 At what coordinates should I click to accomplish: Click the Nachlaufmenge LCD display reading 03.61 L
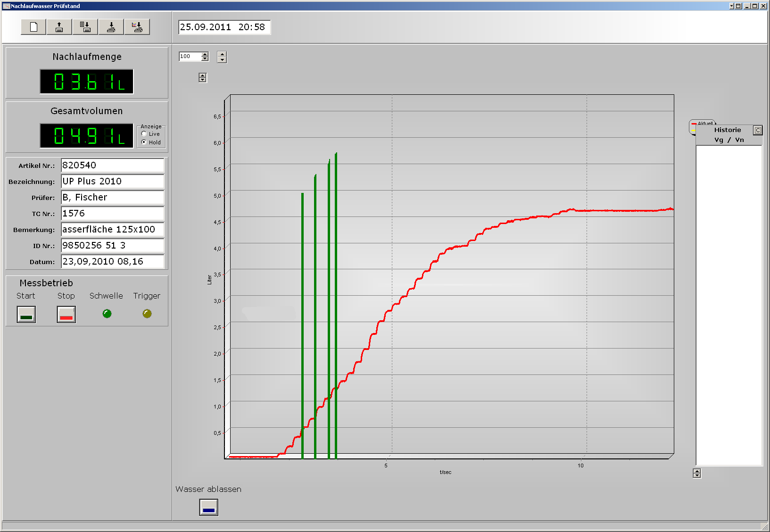pos(87,82)
